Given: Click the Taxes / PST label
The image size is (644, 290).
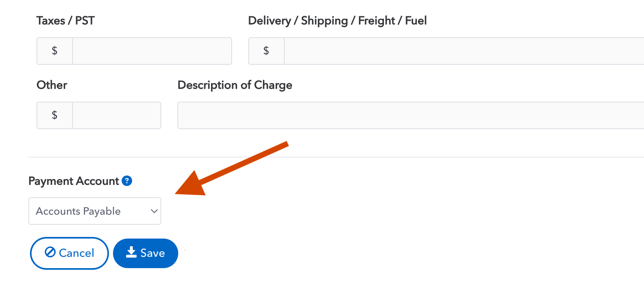Looking at the screenshot, I should (66, 21).
